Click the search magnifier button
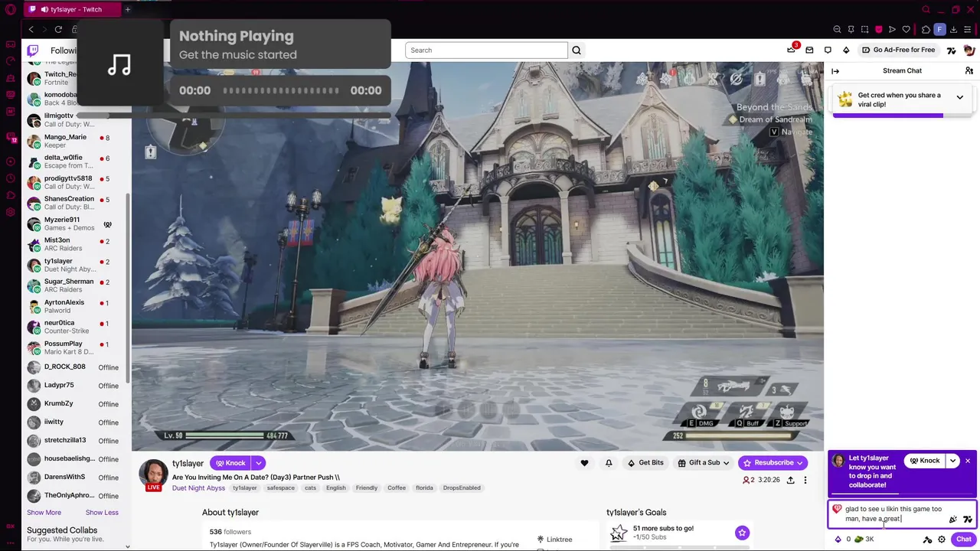The width and height of the screenshot is (980, 551). tap(577, 51)
